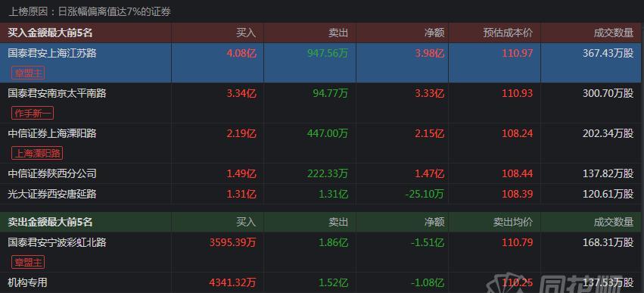This screenshot has height=293, width=644.
Task: Click net amount 2.15亿
Action: point(429,133)
